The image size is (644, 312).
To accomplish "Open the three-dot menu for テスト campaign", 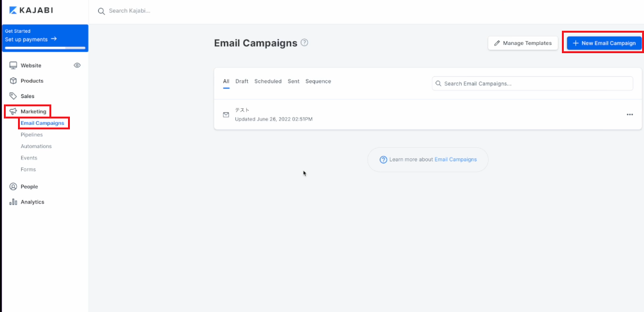I will point(630,115).
